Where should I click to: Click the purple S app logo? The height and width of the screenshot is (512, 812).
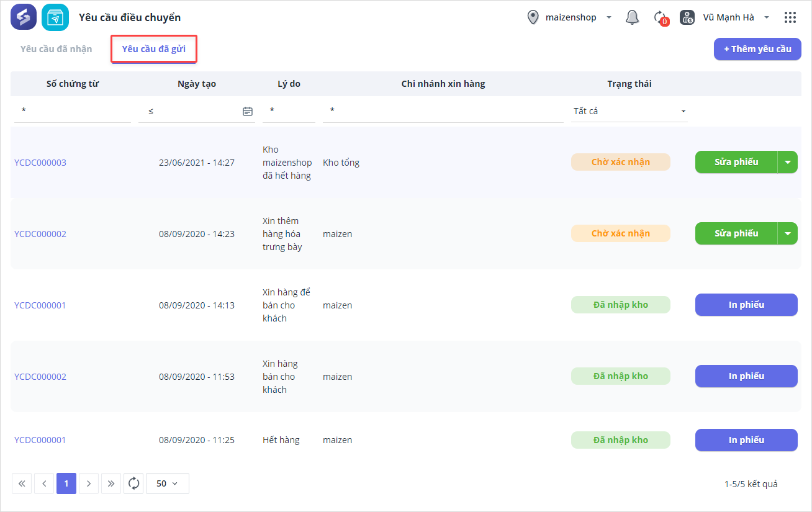[24, 17]
